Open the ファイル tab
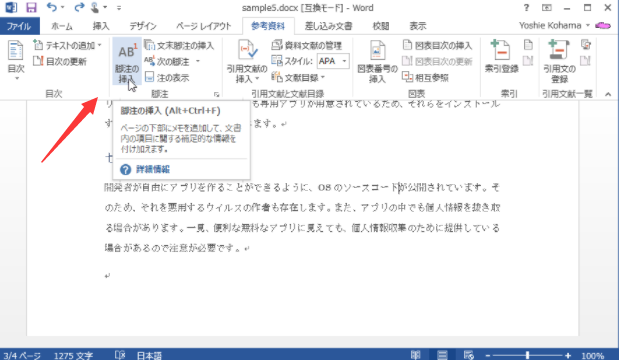Image resolution: width=619 pixels, height=360 pixels. pyautogui.click(x=19, y=26)
